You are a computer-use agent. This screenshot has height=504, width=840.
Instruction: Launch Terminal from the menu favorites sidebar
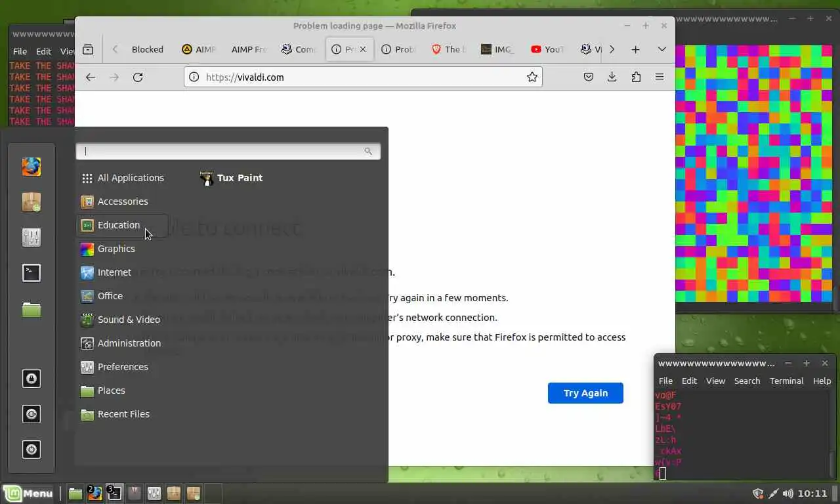tap(31, 272)
